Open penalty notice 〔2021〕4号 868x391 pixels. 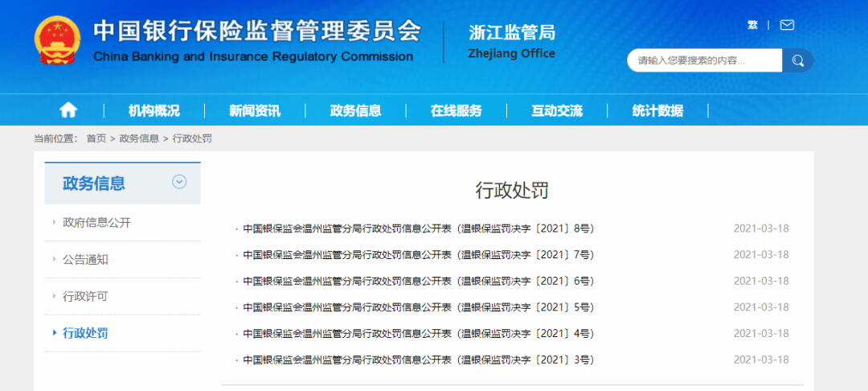tap(419, 333)
